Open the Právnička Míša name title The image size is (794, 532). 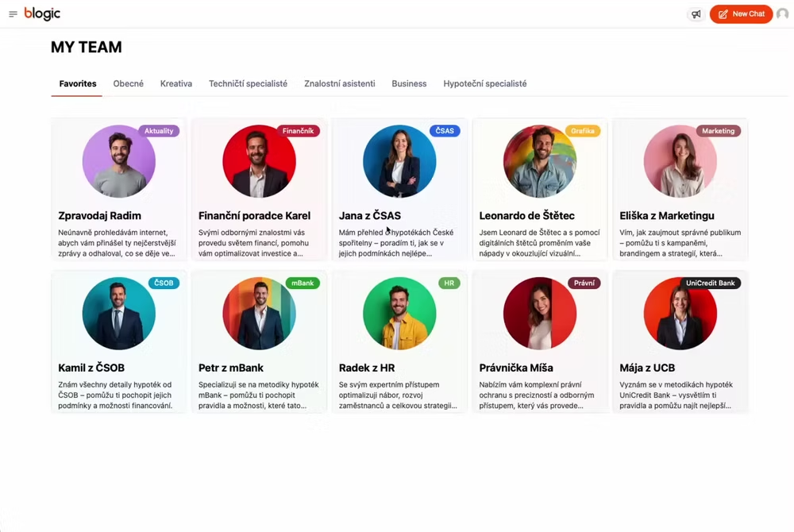click(x=516, y=368)
